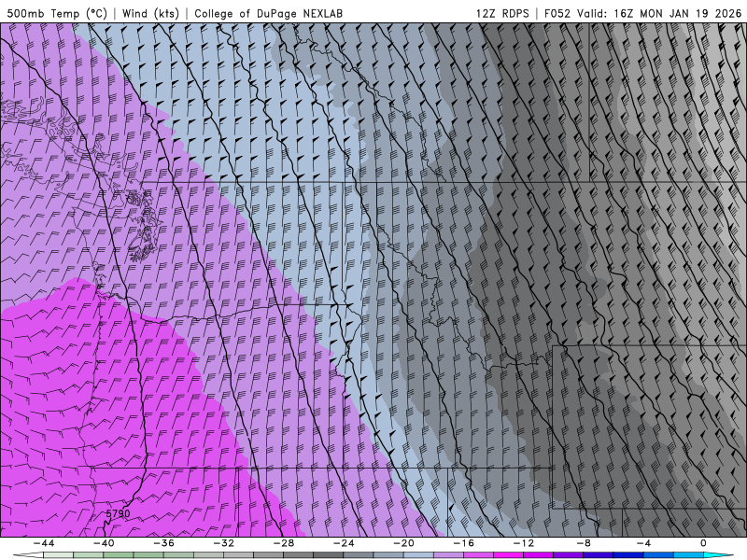Click the -40 value on the color scale
Screen dimensions: 747x560
104,543
